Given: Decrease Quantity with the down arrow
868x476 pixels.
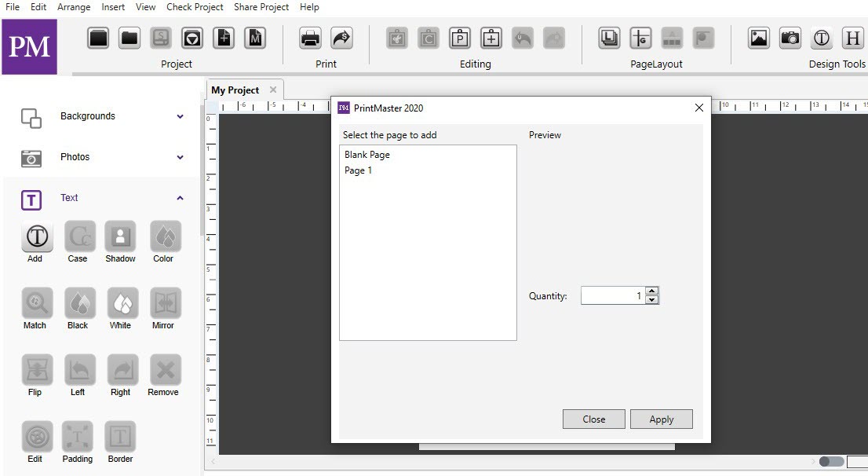Looking at the screenshot, I should pos(652,300).
